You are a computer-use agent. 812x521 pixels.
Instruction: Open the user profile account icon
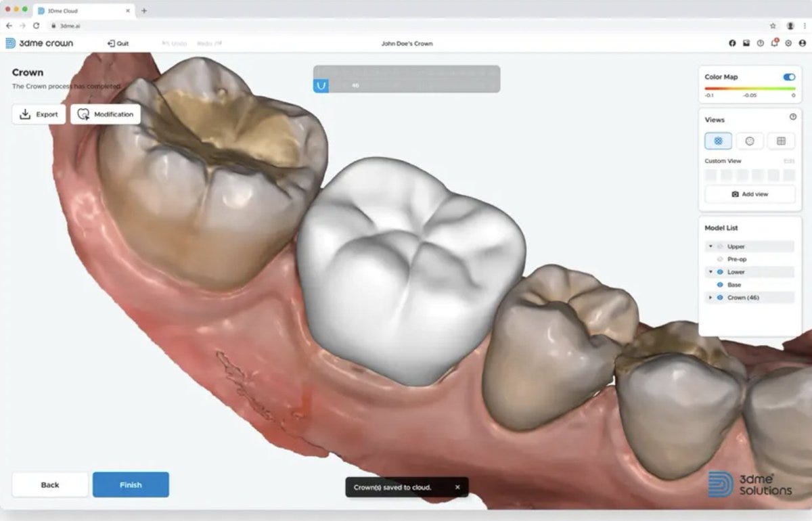point(803,43)
